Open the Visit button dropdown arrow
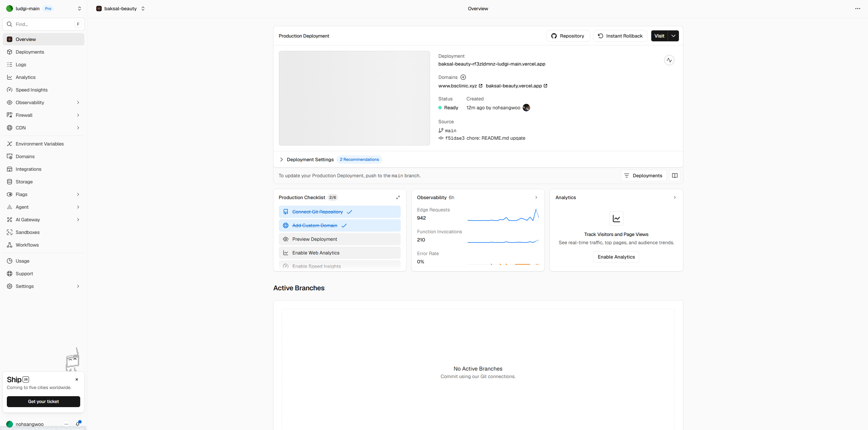 (673, 36)
